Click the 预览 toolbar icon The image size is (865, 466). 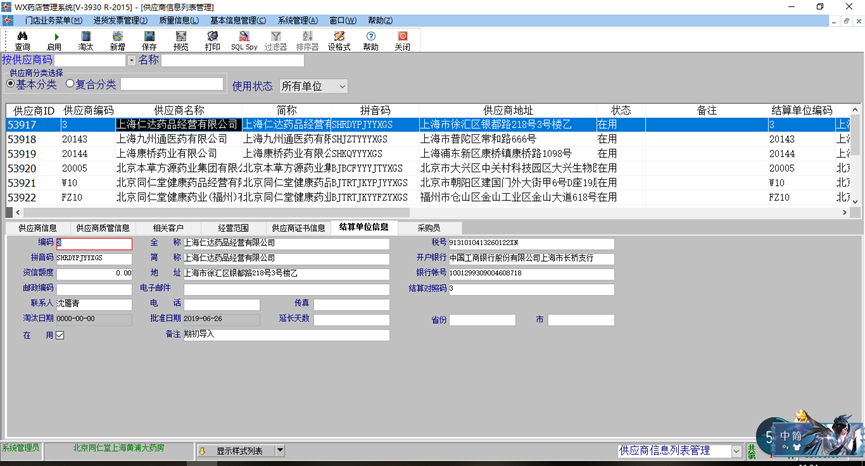(x=181, y=41)
